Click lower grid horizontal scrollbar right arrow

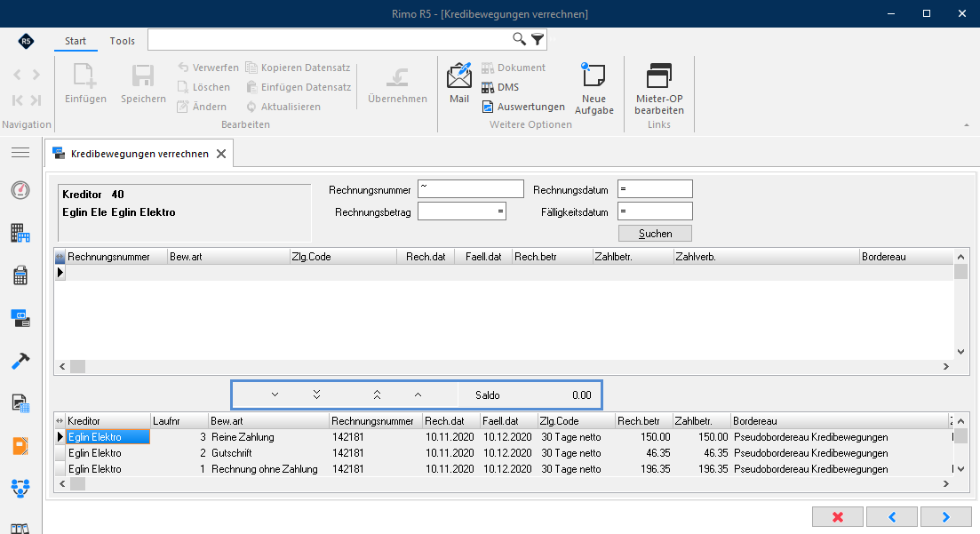click(x=945, y=483)
